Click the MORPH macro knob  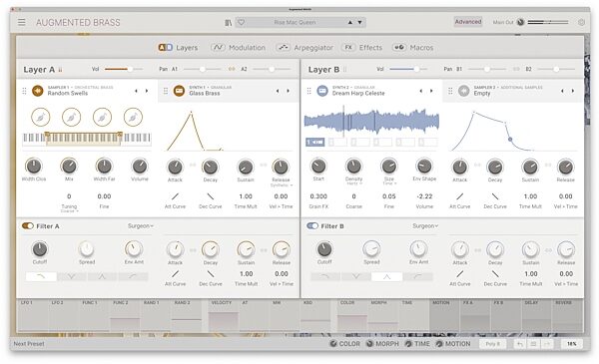tap(369, 344)
